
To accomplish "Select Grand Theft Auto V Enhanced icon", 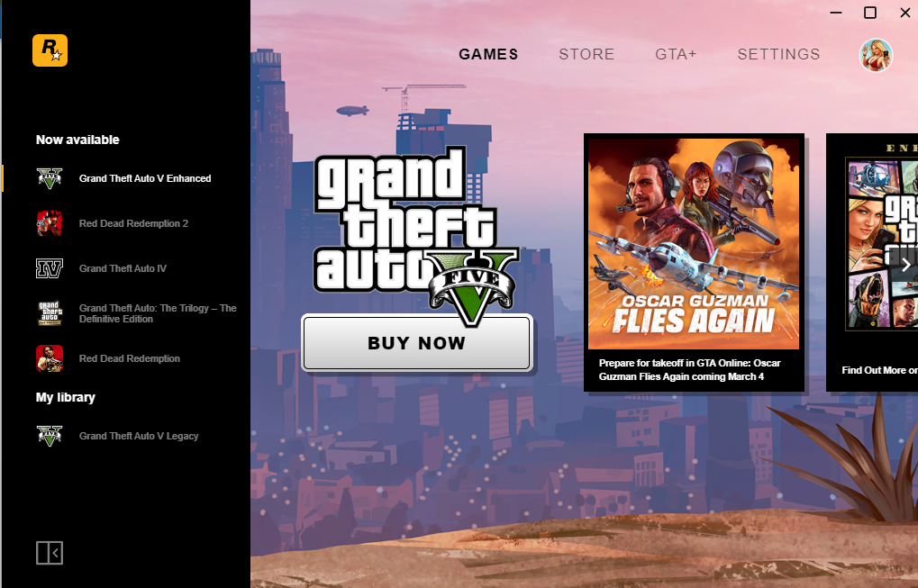I will click(50, 178).
